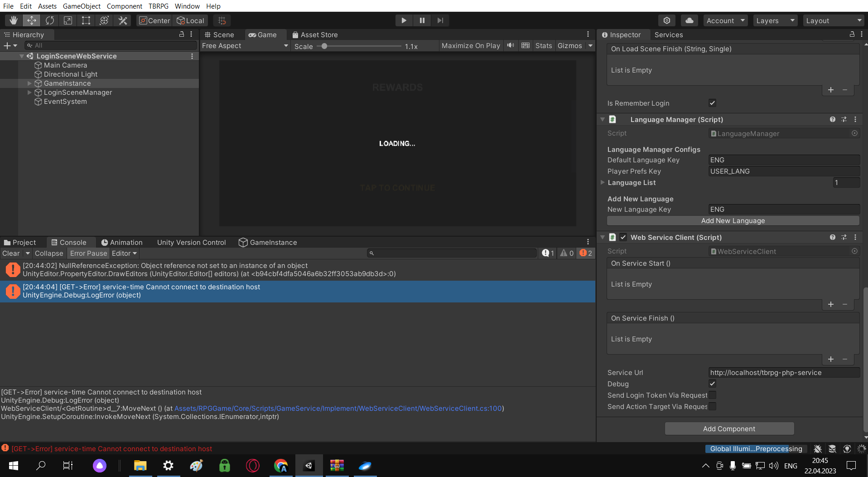Expand GameInstance in the Hierarchy
868x477 pixels.
[x=29, y=83]
